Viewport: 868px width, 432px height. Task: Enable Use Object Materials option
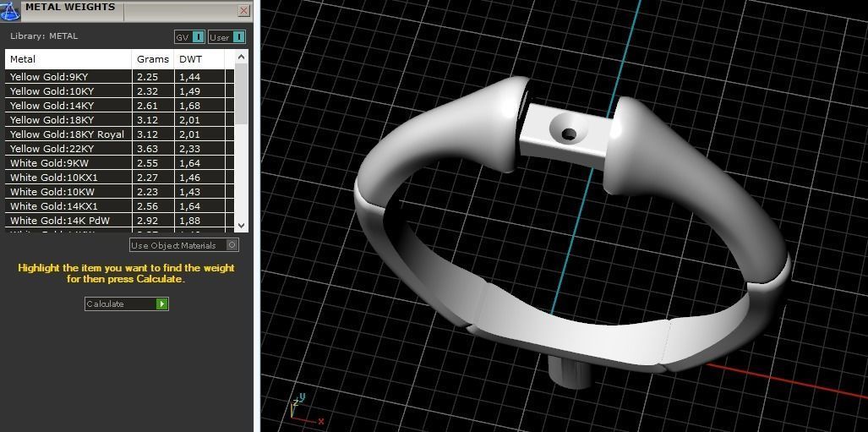pos(184,245)
